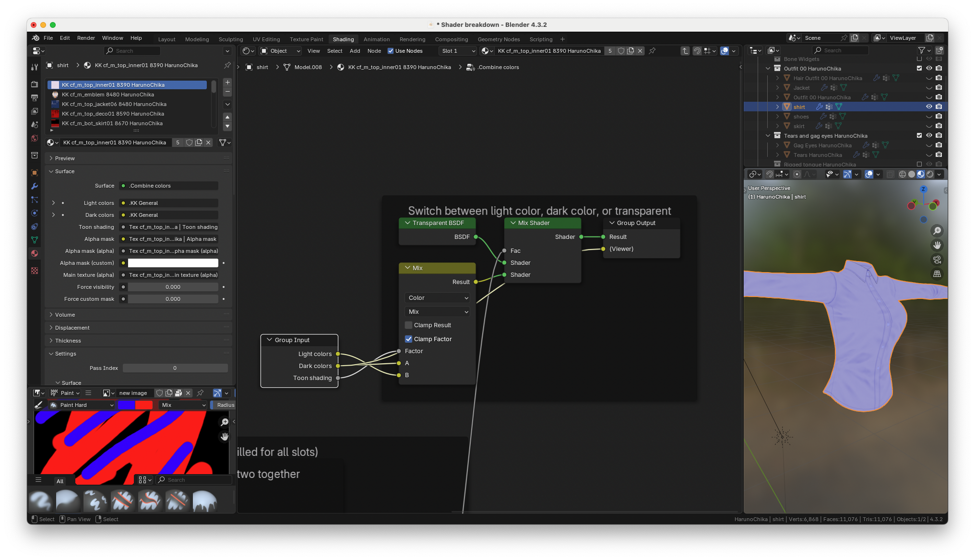
Task: Select KK cf_m_emblem 8480 material slot
Action: (108, 95)
